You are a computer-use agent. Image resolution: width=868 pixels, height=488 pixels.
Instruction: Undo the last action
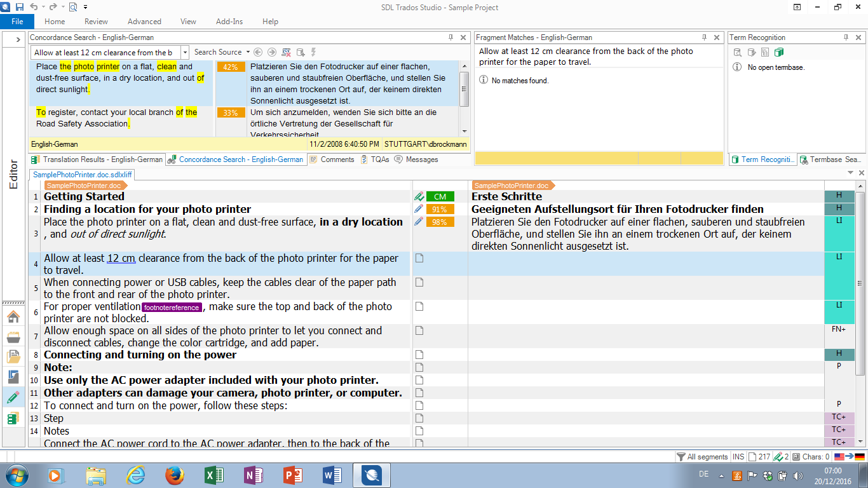(34, 7)
